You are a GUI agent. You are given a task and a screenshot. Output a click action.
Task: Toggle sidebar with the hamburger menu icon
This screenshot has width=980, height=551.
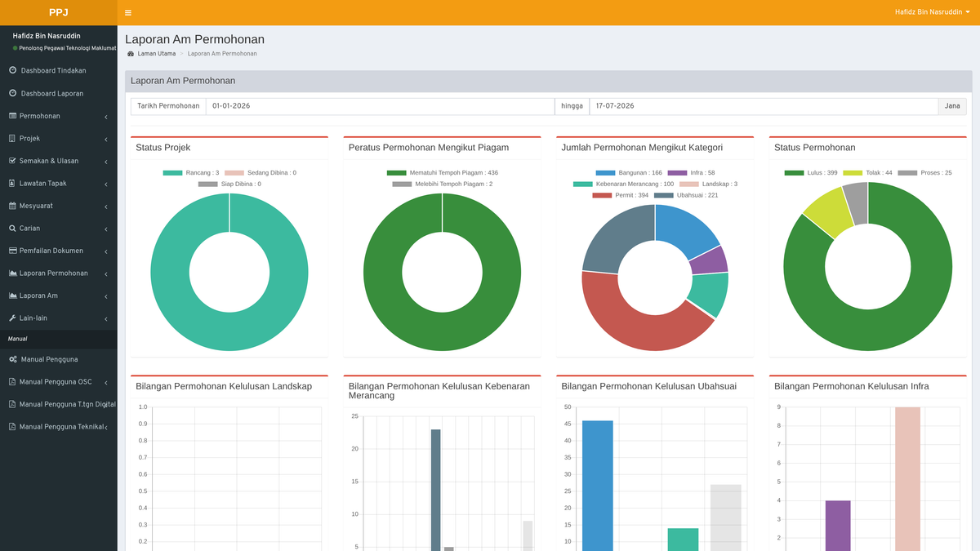(128, 13)
